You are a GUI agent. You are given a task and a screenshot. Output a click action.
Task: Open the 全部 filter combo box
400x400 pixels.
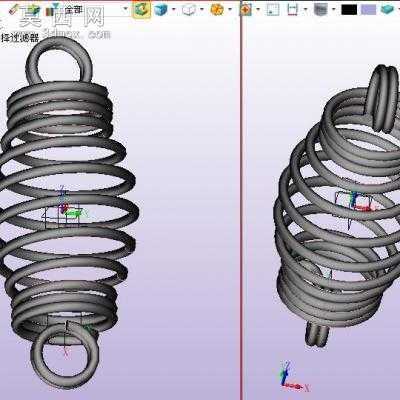(95, 10)
